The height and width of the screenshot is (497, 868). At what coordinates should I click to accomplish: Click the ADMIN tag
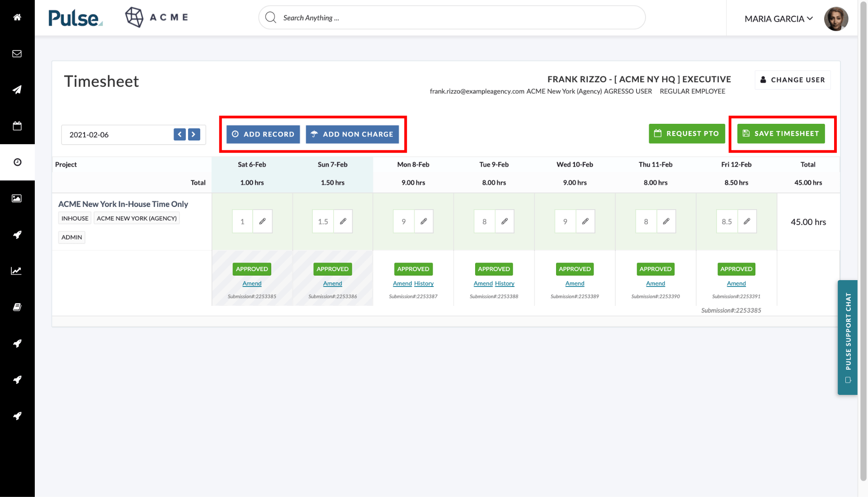click(x=71, y=237)
